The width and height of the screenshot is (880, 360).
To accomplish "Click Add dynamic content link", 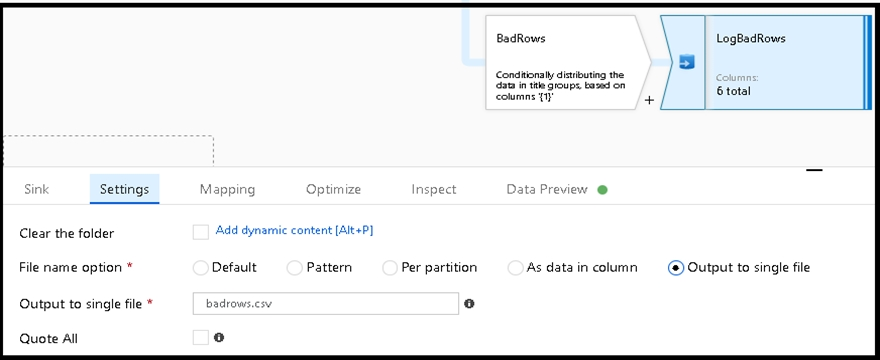I will (295, 230).
